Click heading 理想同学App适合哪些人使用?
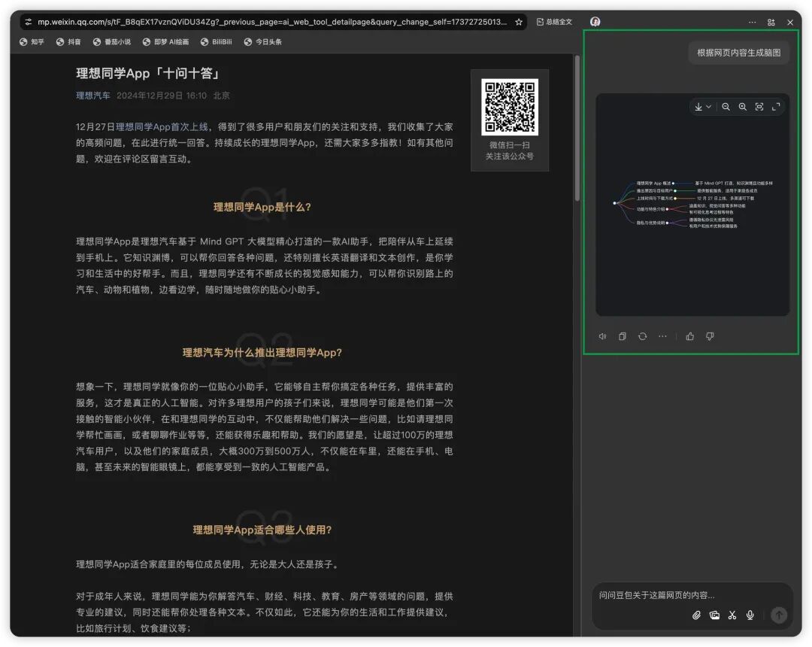812x647 pixels. tap(262, 530)
